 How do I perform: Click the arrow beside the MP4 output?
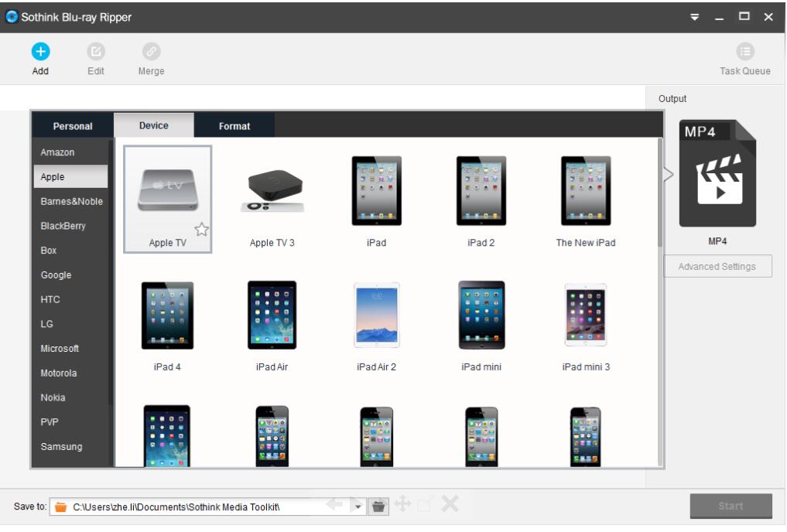pyautogui.click(x=669, y=175)
